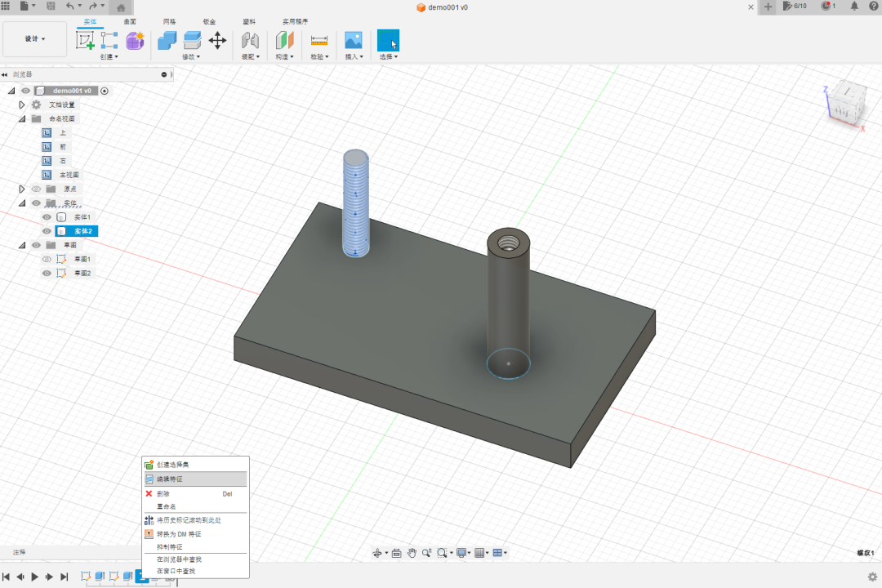Viewport: 882px width, 588px height.
Task: Toggle visibility of demo001 v0 root component
Action: 26,91
